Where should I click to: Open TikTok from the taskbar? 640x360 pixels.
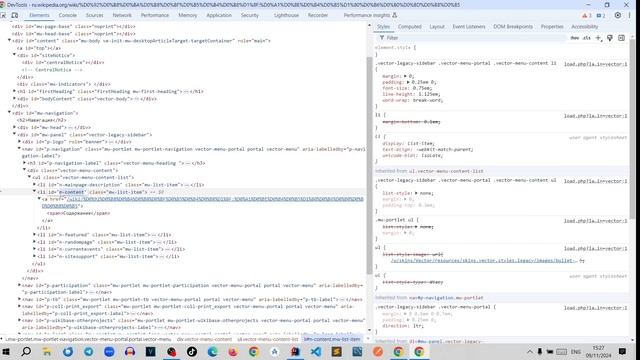point(192,351)
